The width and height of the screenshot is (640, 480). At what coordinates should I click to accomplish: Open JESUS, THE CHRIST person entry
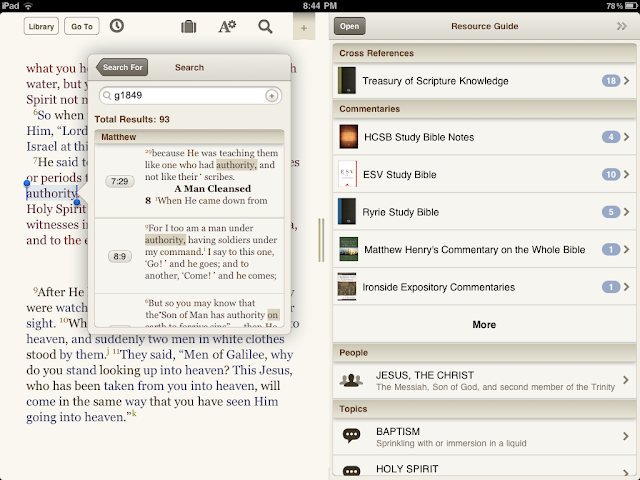(484, 381)
